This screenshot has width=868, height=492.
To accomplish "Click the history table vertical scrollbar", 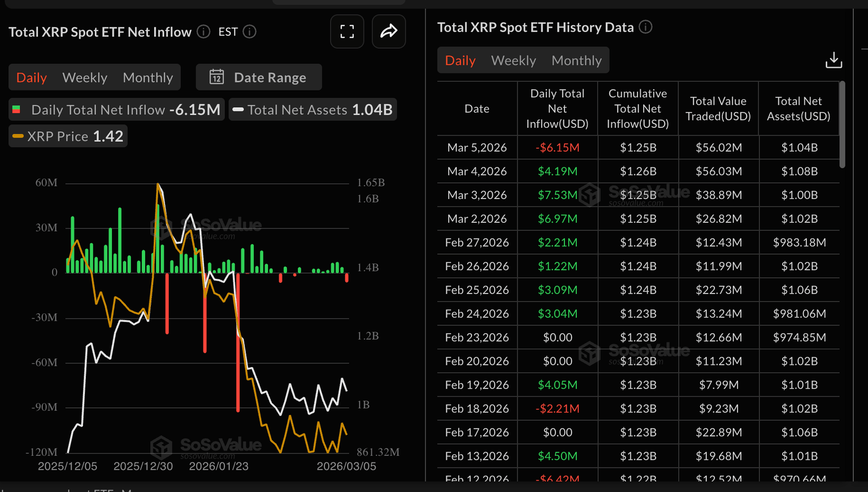I will 842,124.
